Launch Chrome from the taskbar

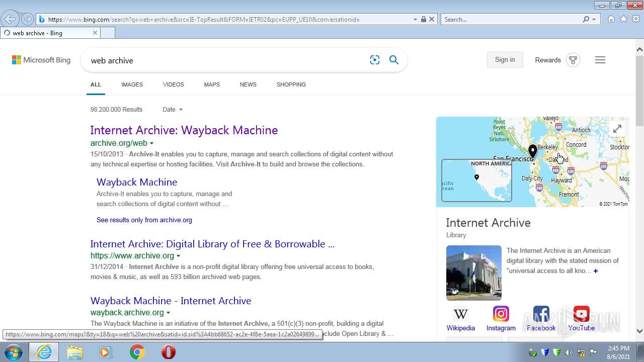[137, 352]
